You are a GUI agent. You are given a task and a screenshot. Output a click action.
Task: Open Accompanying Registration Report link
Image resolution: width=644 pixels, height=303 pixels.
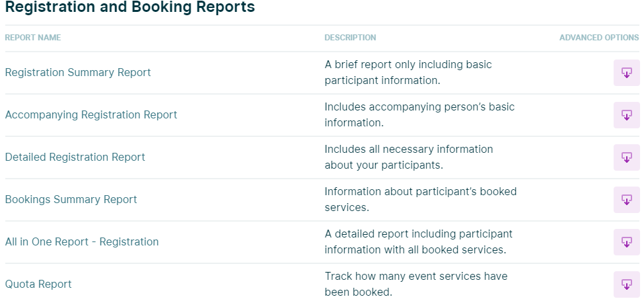coord(91,115)
